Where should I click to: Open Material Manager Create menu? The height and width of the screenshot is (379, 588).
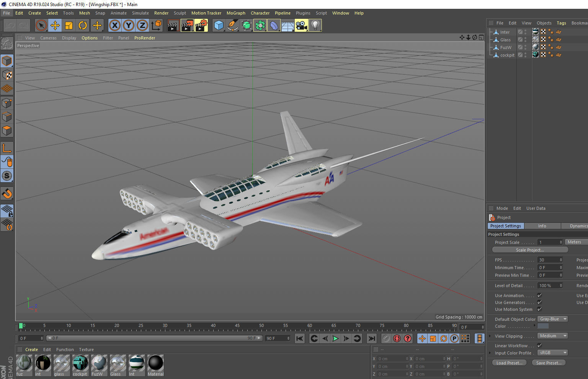click(31, 350)
